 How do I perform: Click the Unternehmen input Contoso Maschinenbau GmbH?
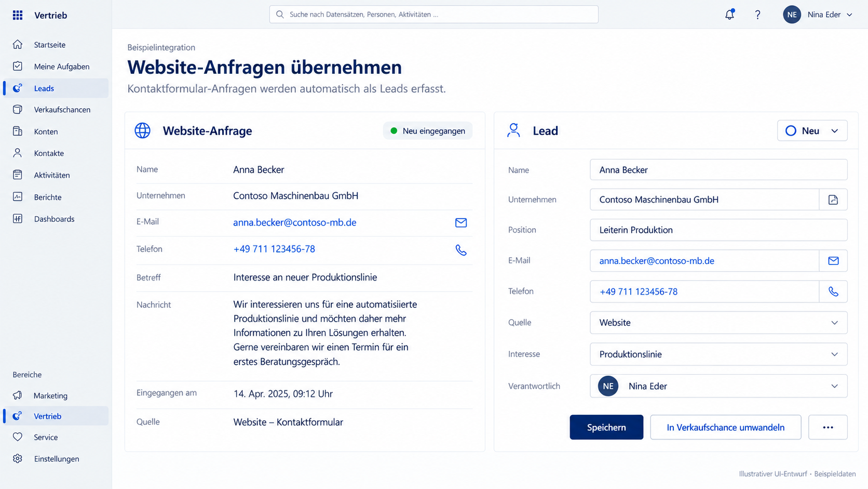(x=704, y=200)
